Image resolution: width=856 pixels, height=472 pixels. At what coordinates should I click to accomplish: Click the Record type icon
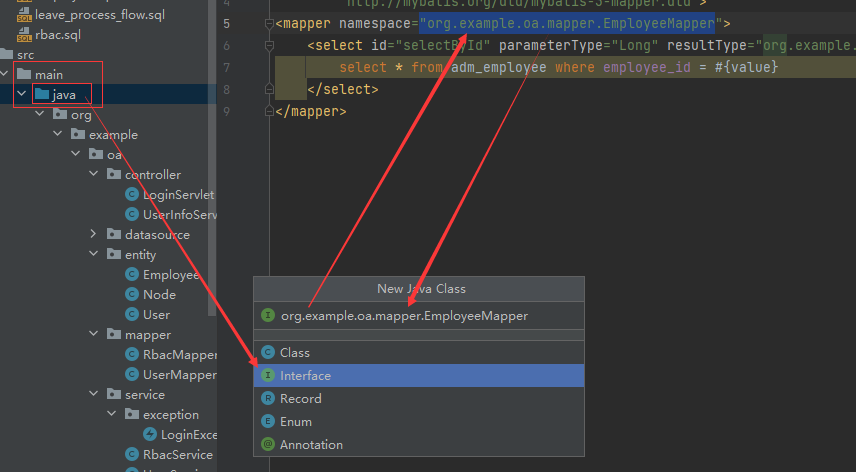coord(267,399)
